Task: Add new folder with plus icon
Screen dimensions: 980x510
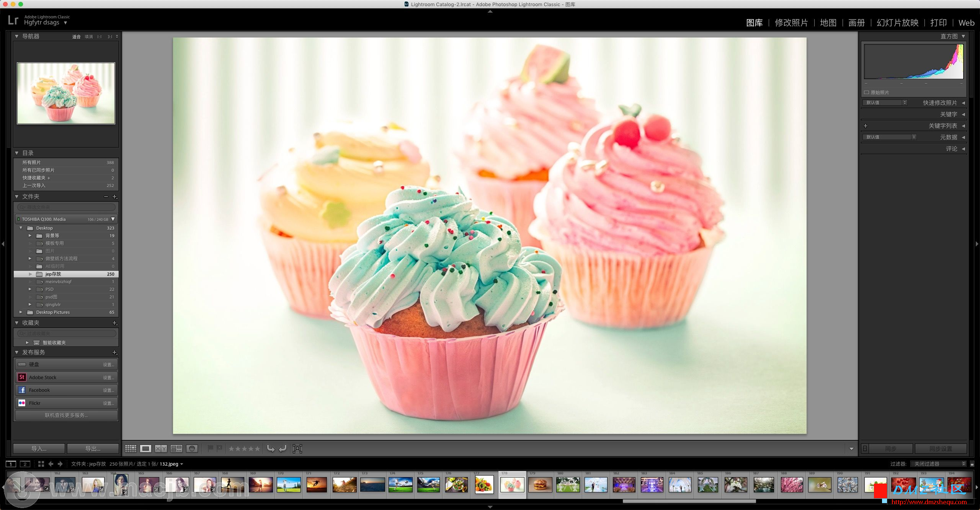Action: [114, 197]
